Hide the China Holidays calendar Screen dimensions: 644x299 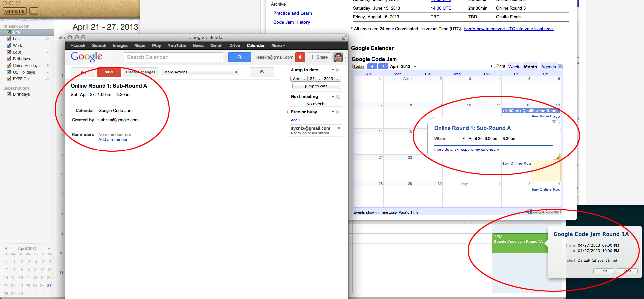pyautogui.click(x=9, y=66)
